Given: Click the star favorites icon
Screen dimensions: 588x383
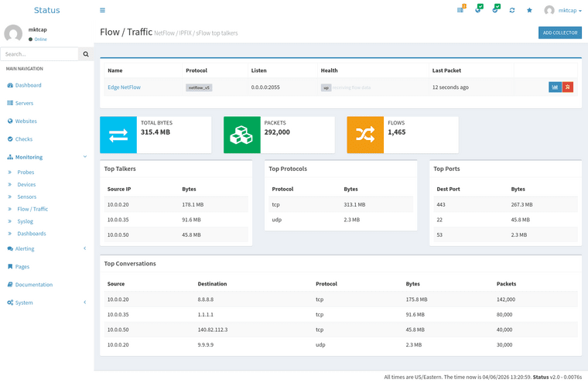Looking at the screenshot, I should coord(529,10).
